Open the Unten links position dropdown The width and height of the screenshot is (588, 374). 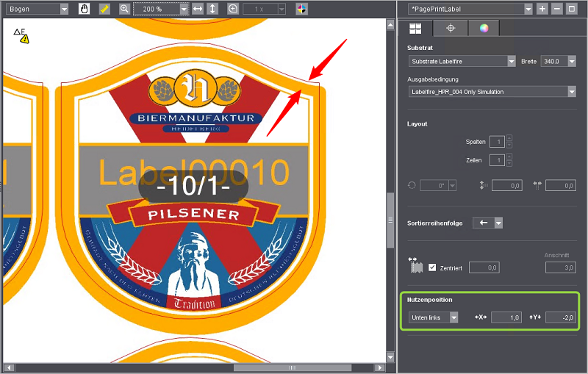coord(453,317)
